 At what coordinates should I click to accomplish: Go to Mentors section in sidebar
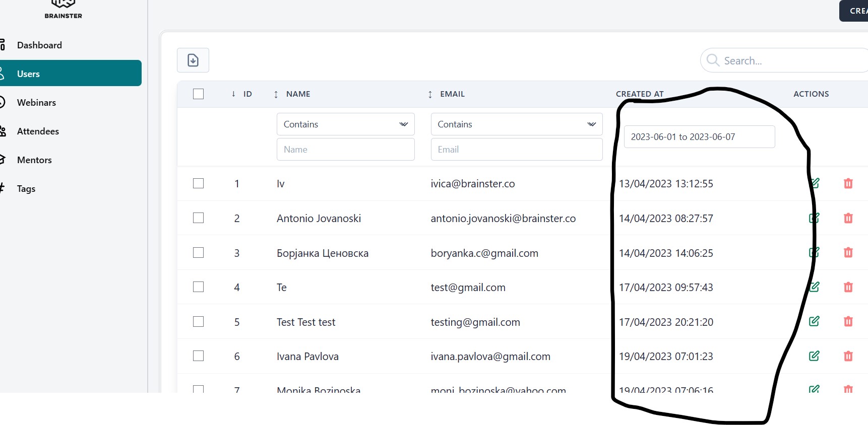pos(34,160)
